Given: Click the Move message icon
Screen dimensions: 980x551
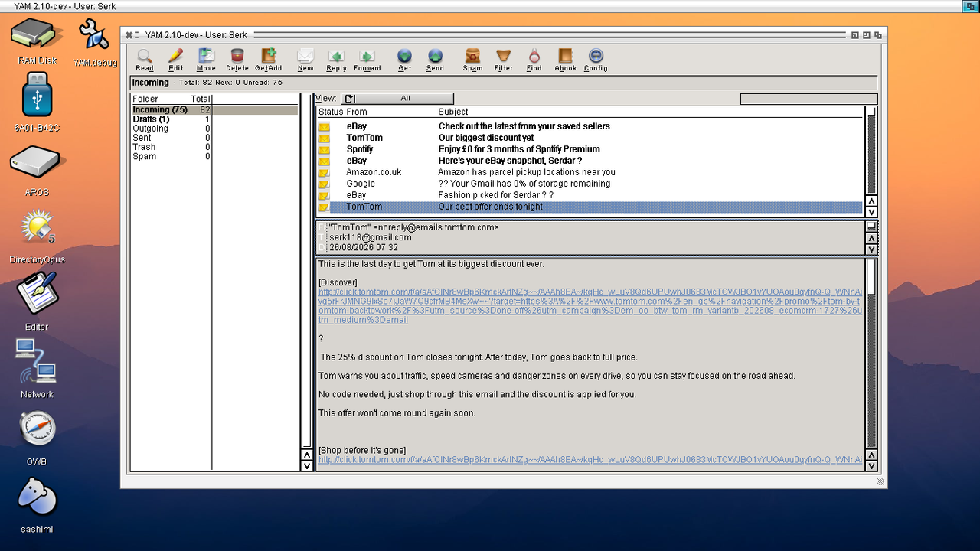Looking at the screenshot, I should pos(206,60).
